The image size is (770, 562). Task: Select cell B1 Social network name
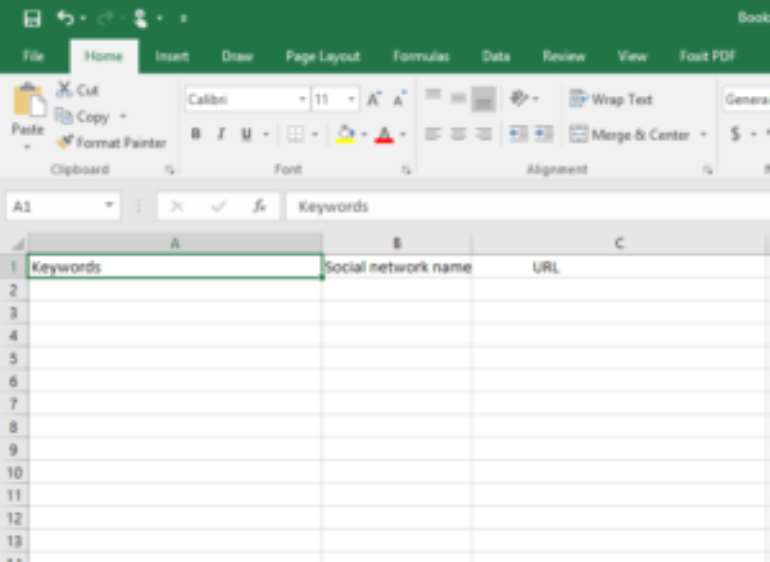coord(398,267)
